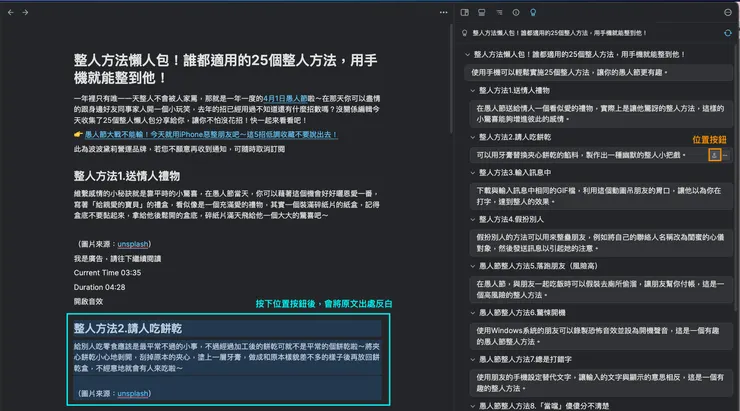Click the 整人方法1.送情人禮物 heading in editor

pos(126,176)
